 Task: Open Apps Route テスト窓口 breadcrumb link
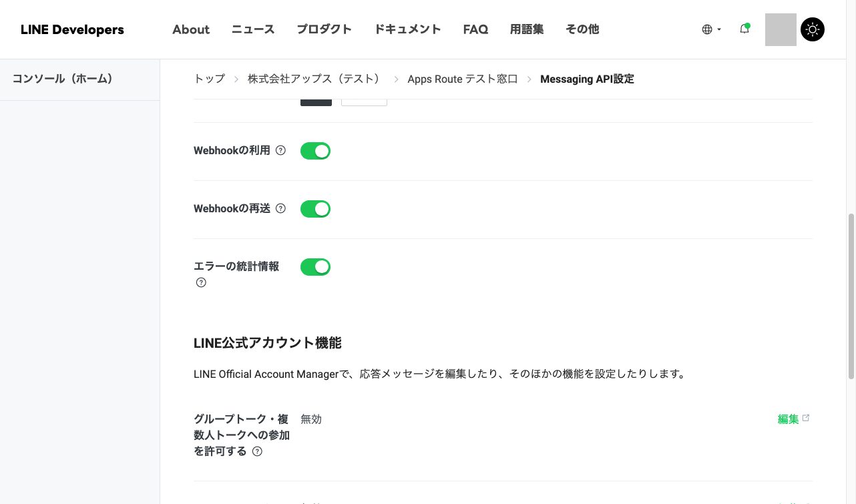(x=463, y=79)
